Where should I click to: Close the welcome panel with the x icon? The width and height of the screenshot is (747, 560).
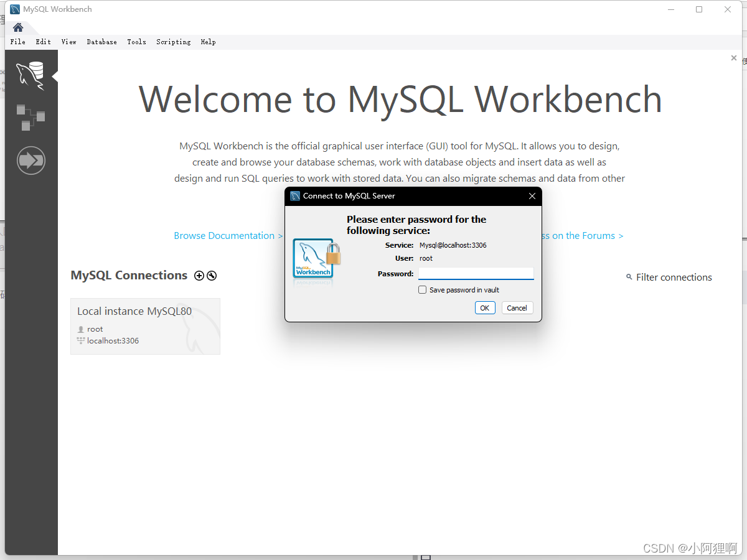[733, 58]
